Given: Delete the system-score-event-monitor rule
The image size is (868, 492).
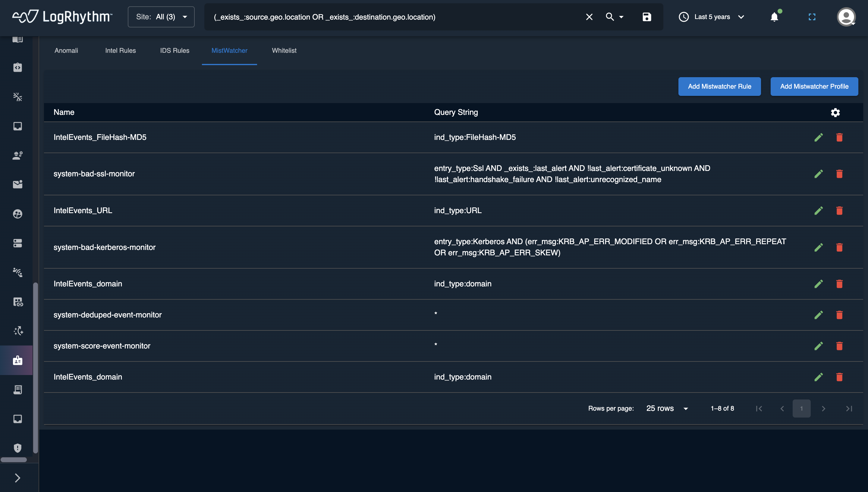Looking at the screenshot, I should click(x=839, y=346).
